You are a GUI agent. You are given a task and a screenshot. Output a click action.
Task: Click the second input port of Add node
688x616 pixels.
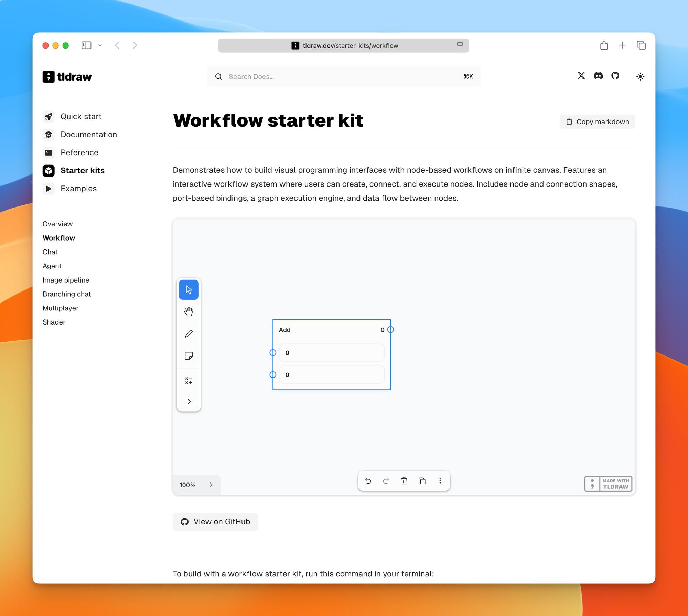coord(273,375)
